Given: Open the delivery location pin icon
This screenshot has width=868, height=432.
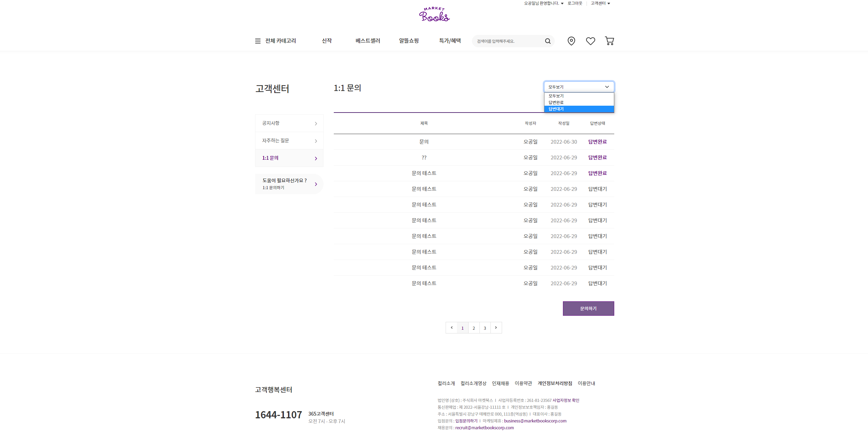Looking at the screenshot, I should pos(571,41).
